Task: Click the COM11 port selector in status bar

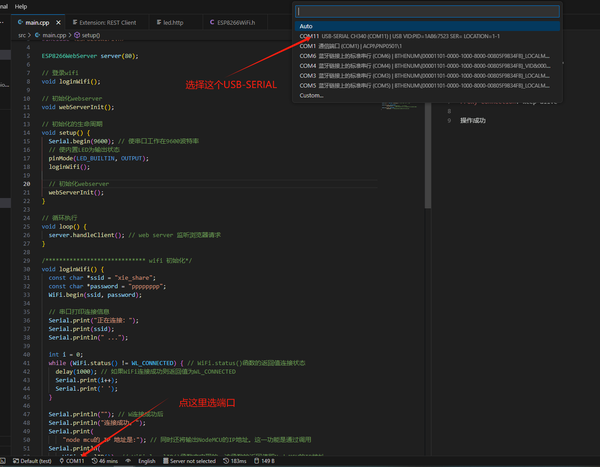Action: click(x=72, y=461)
